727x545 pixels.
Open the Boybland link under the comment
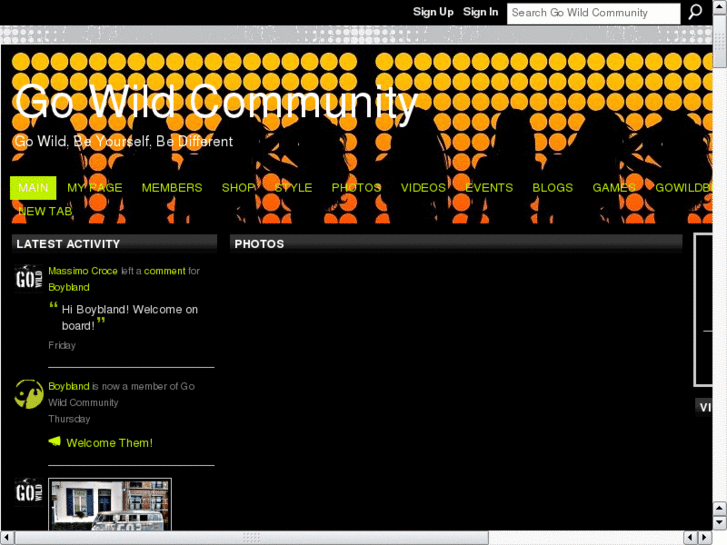tap(69, 288)
